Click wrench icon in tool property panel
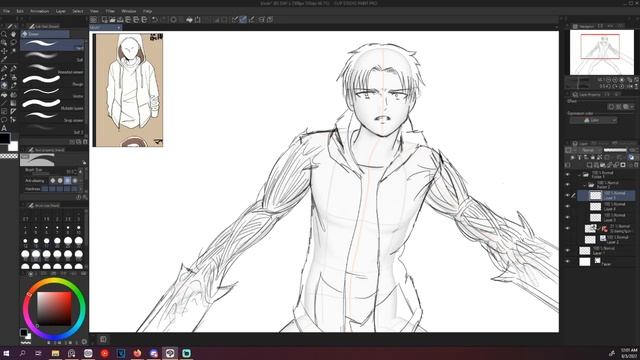 (x=85, y=197)
